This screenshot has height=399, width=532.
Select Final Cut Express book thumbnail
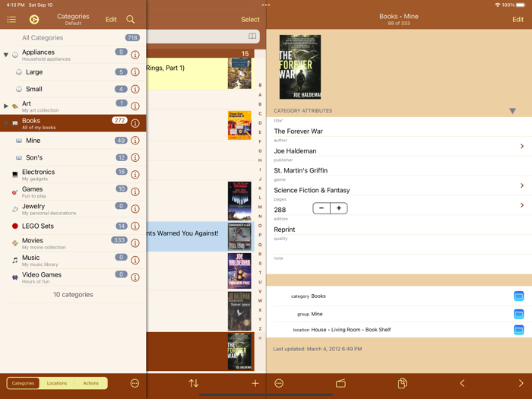coord(239,125)
